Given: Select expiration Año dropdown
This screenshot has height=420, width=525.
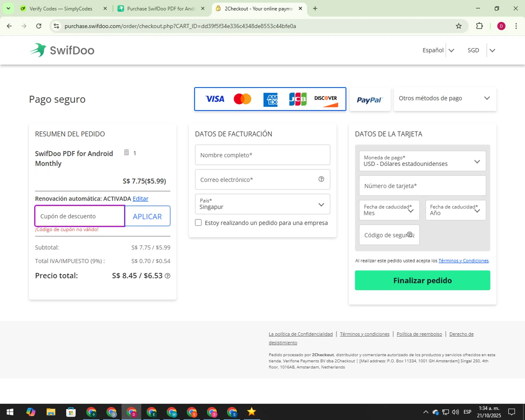Looking at the screenshot, I should (456, 210).
